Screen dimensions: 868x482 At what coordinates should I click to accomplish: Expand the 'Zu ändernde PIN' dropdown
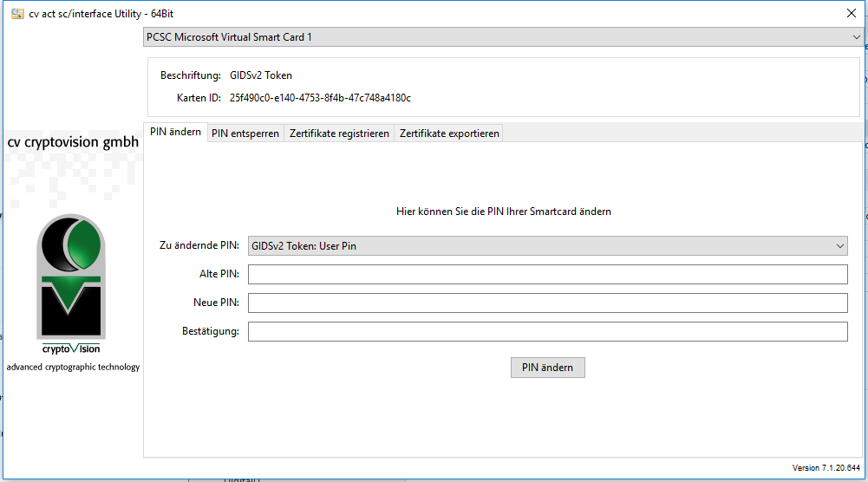[x=547, y=246]
